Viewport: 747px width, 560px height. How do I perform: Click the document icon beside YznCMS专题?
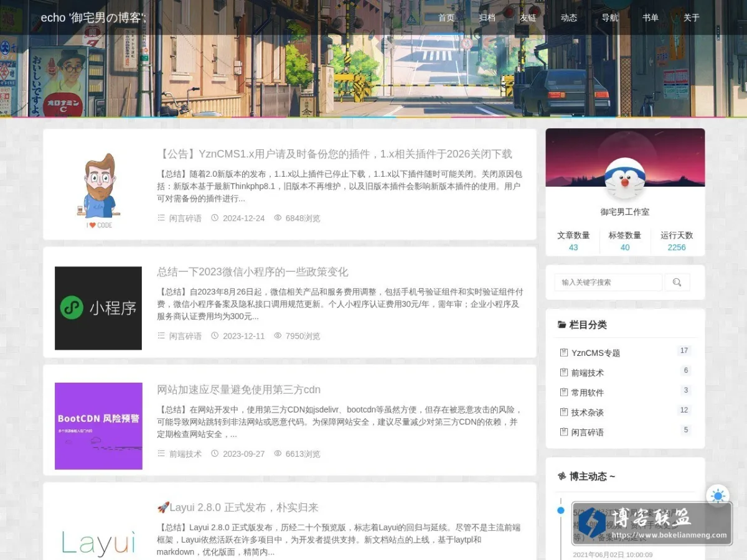pos(564,352)
